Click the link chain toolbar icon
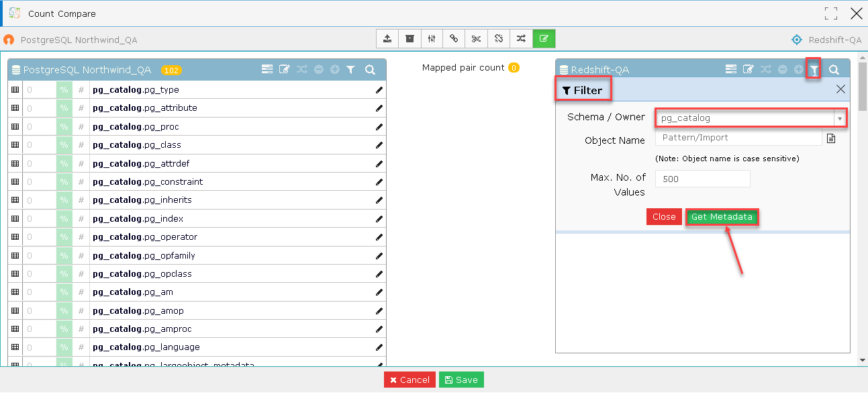Viewport: 868px width, 393px height. pyautogui.click(x=454, y=39)
